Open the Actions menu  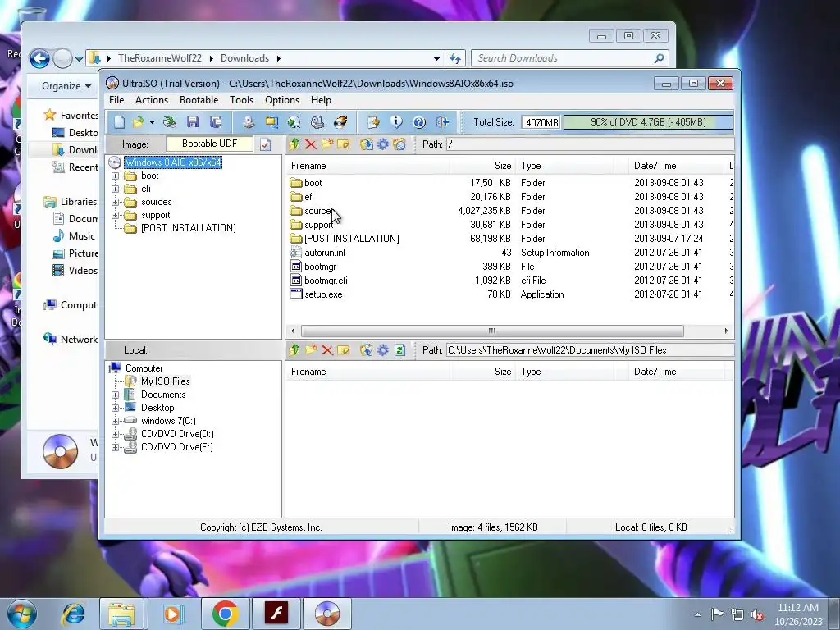(x=152, y=100)
